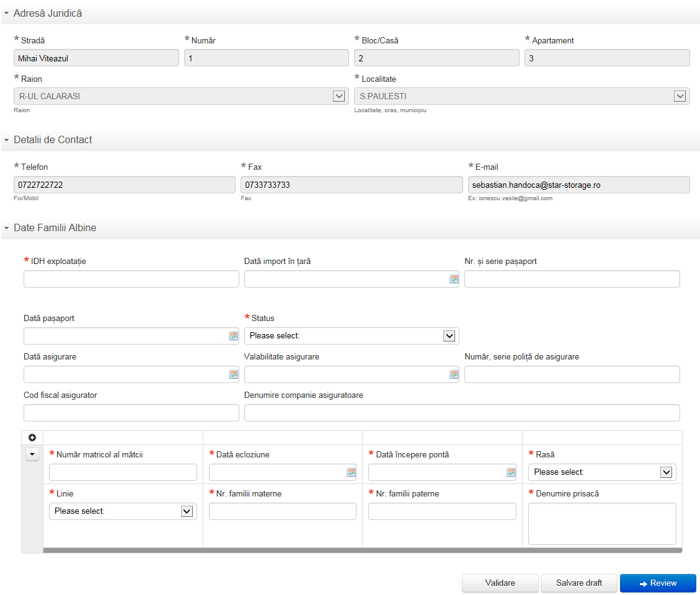
Task: Collapse the Date Familii Albine section
Action: click(x=6, y=228)
